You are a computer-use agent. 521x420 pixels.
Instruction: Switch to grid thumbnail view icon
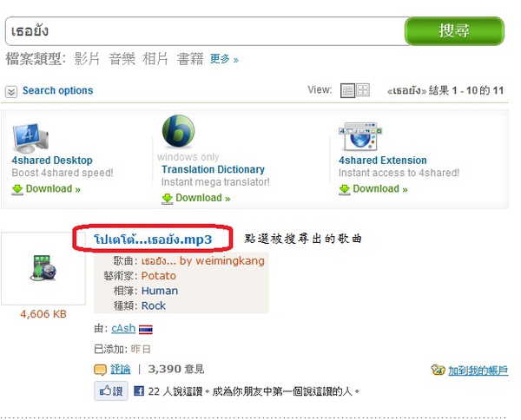(363, 90)
